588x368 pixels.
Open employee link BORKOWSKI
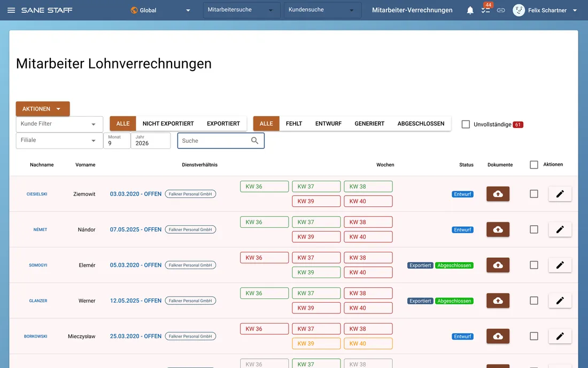click(36, 336)
